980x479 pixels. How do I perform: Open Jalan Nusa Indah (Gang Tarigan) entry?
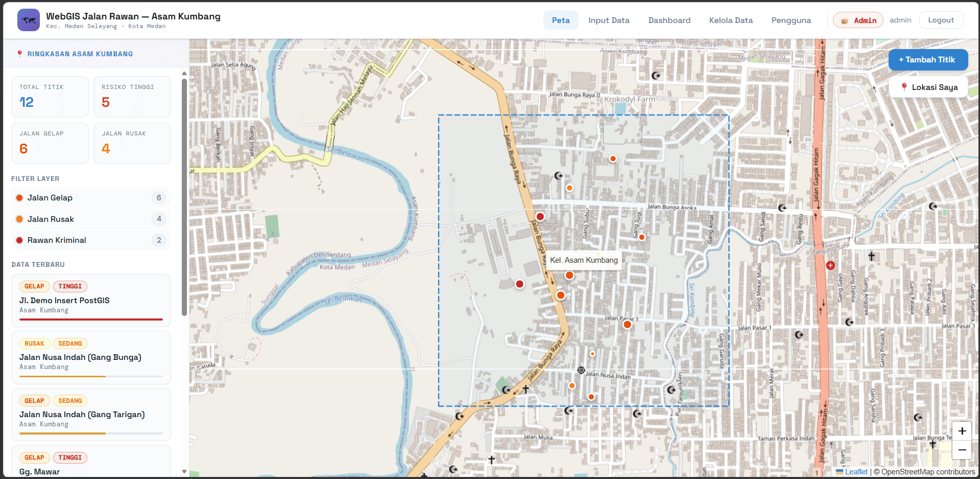tap(91, 415)
